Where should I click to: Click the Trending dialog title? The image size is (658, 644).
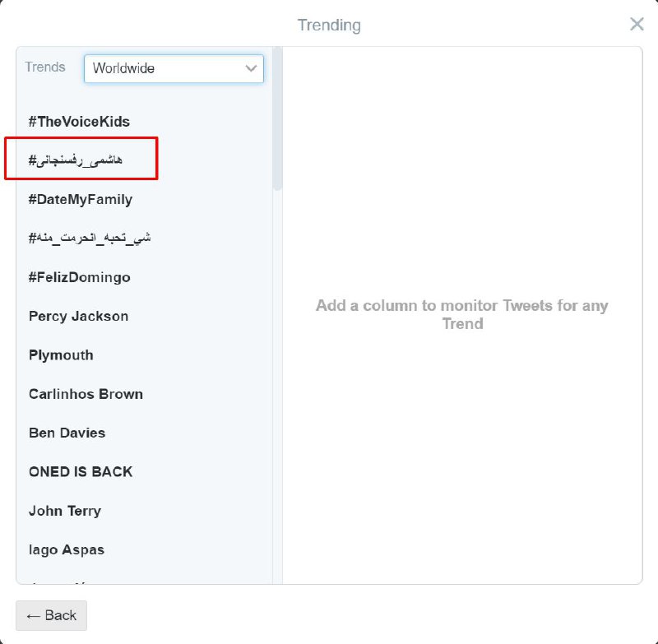[x=329, y=25]
